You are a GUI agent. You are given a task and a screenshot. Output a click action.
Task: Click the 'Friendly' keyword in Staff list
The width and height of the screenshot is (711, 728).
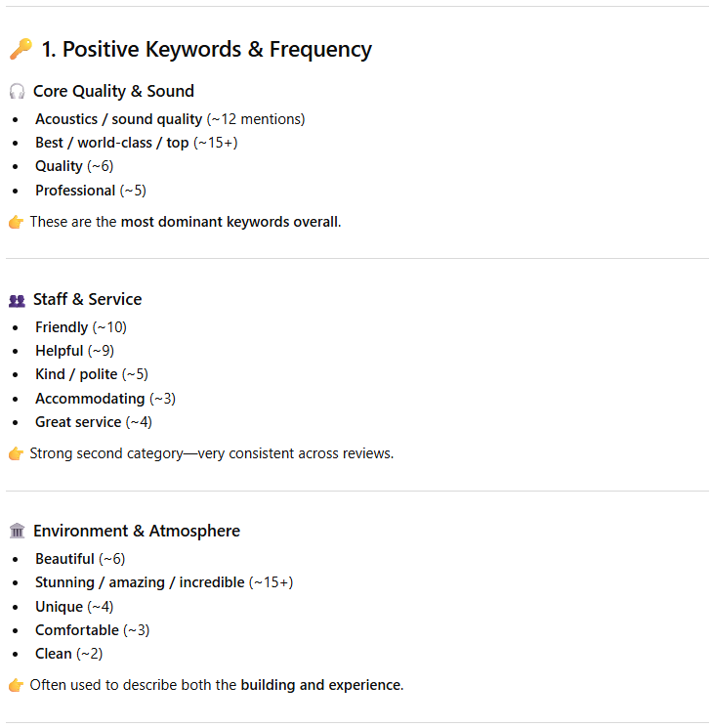tap(62, 327)
